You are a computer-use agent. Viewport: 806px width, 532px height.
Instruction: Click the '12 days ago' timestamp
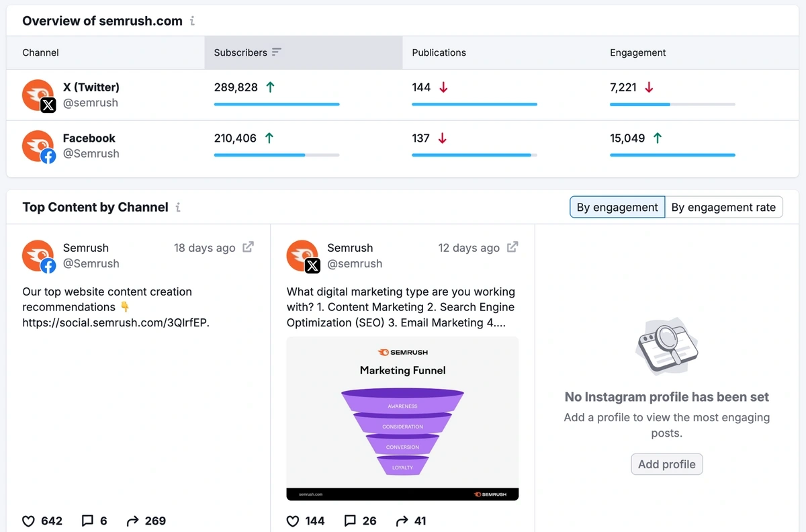[469, 248]
